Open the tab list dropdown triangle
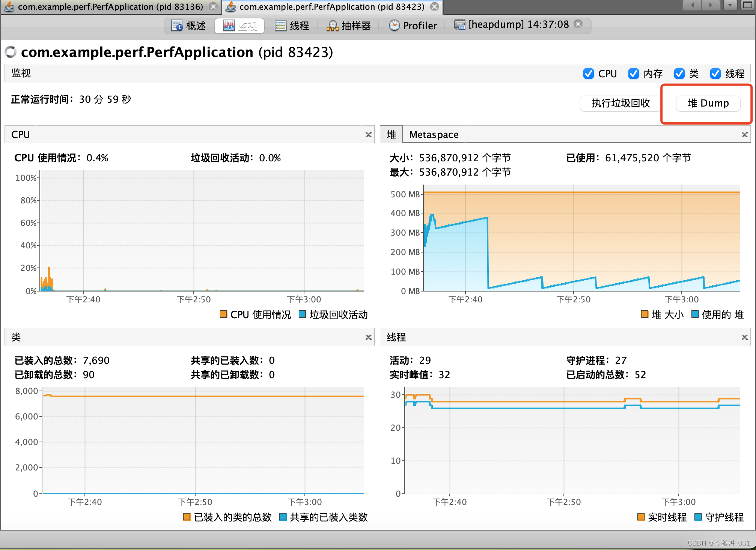This screenshot has width=756, height=550. tap(730, 5)
